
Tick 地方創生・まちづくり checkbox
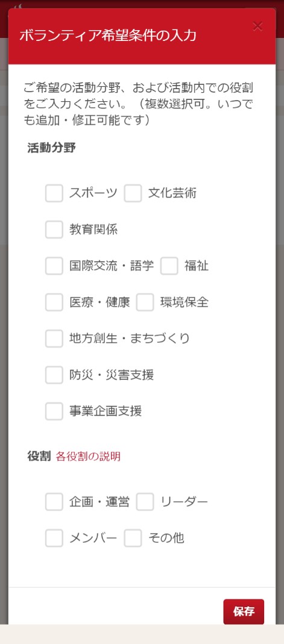click(54, 339)
